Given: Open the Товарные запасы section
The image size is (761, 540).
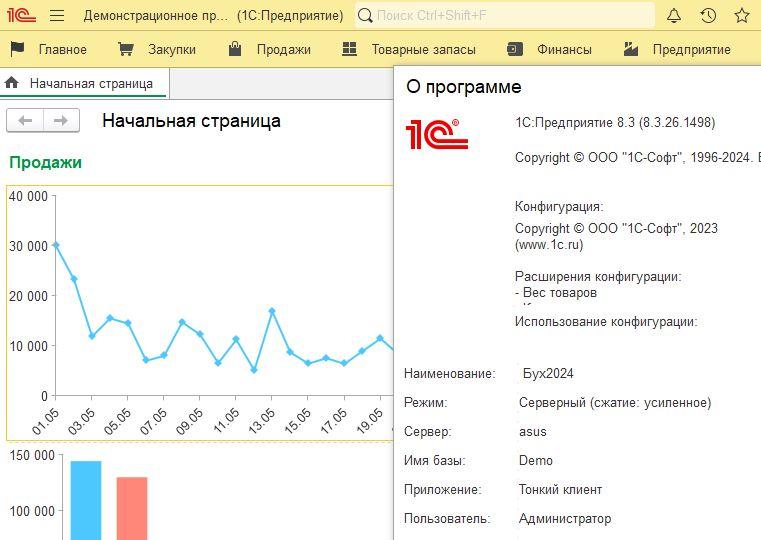Looking at the screenshot, I should pyautogui.click(x=423, y=49).
